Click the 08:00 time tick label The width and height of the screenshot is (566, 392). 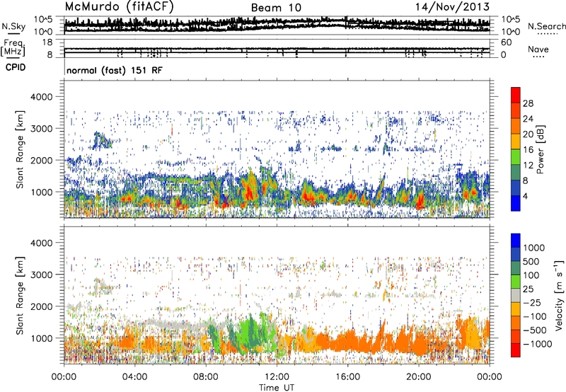point(205,377)
